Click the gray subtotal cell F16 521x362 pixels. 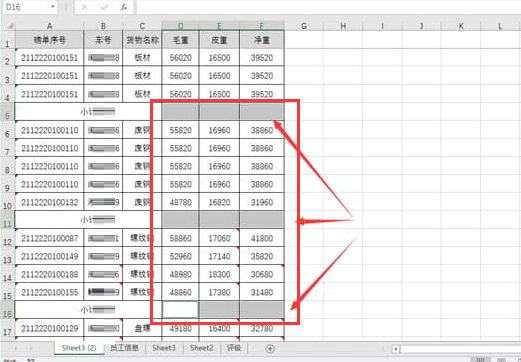coord(262,310)
